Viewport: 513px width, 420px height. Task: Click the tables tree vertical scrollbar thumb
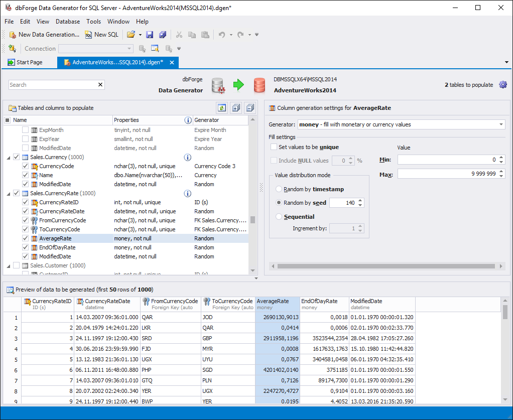click(x=252, y=220)
